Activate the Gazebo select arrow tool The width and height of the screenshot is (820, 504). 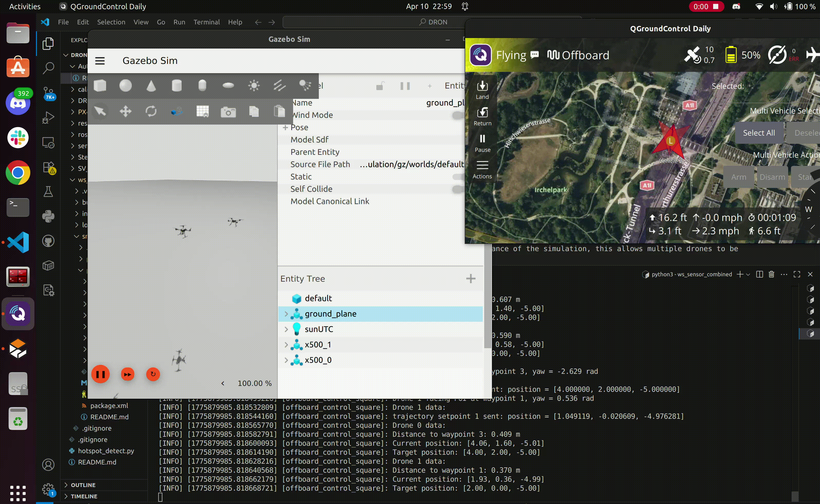(100, 111)
